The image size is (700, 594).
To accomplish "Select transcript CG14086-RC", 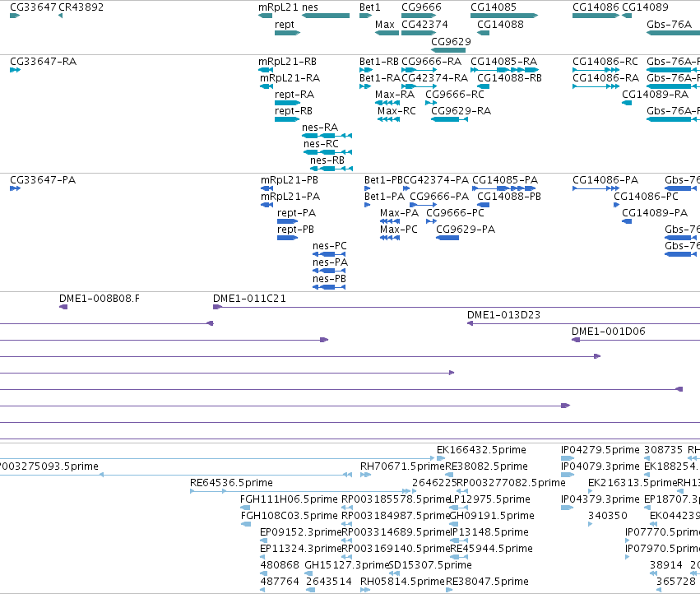I will [605, 62].
